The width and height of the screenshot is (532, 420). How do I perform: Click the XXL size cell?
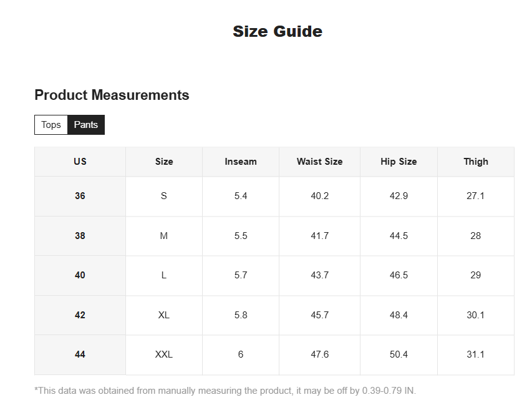point(164,355)
